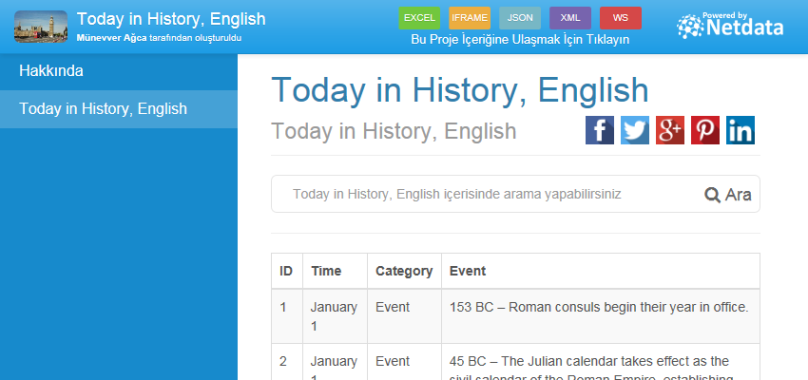Viewport: 808px width, 380px height.
Task: Click the ID cell for row 1
Action: tap(287, 316)
